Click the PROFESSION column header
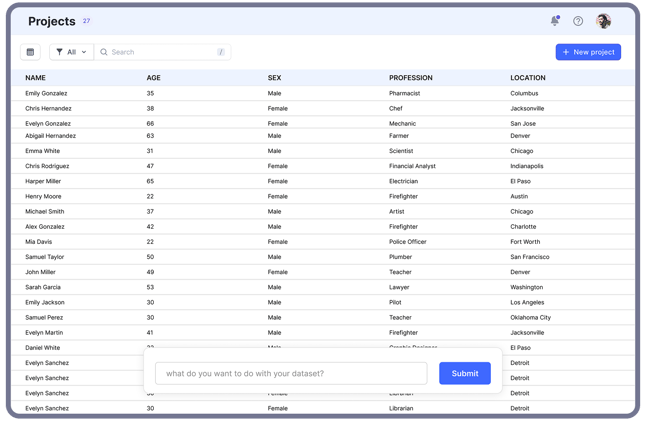 tap(411, 78)
